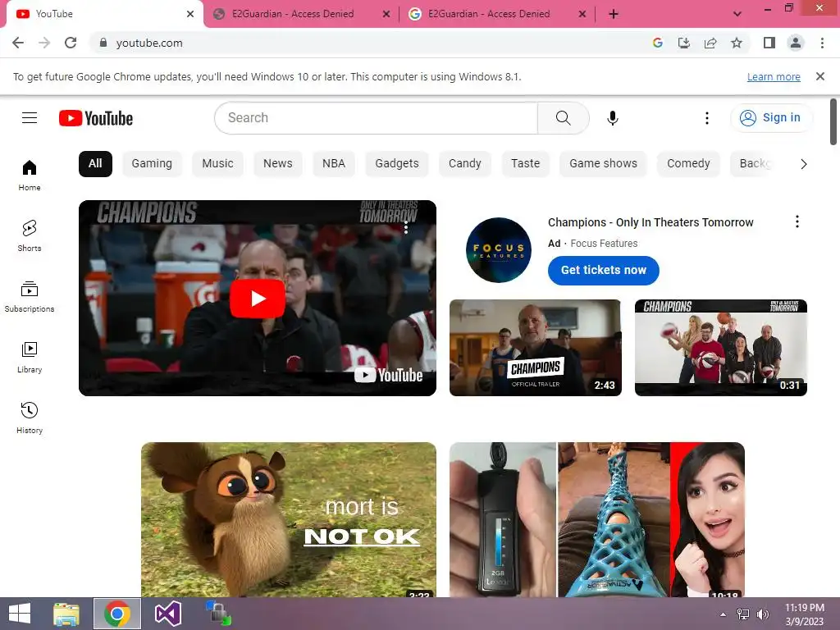The height and width of the screenshot is (630, 840).
Task: Click the Focus Features advertiser name
Action: coord(604,244)
